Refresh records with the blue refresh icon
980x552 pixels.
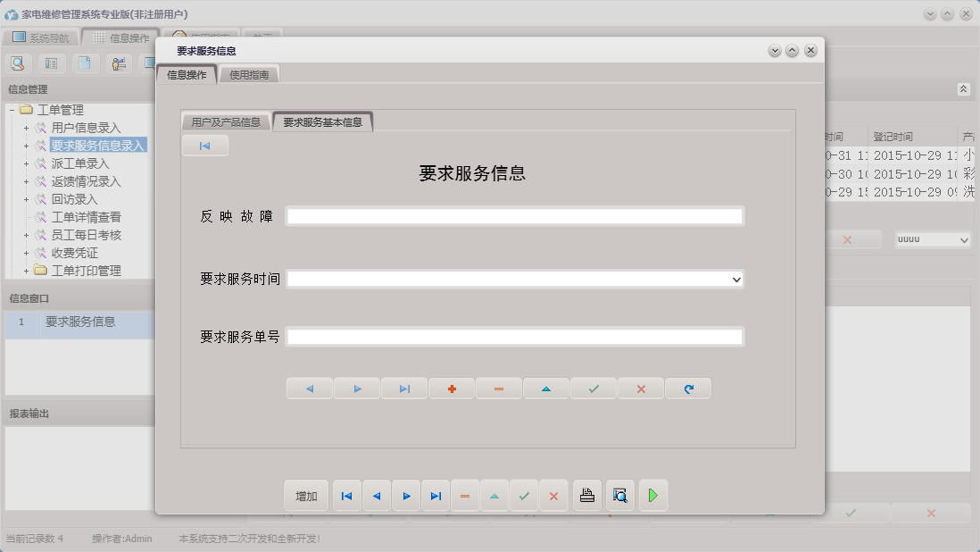tap(688, 388)
